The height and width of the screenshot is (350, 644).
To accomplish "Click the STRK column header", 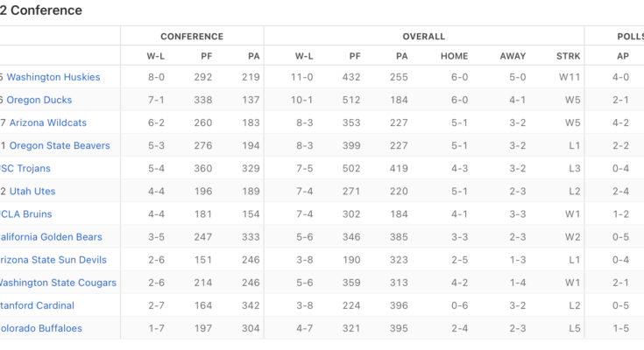I will click(568, 56).
